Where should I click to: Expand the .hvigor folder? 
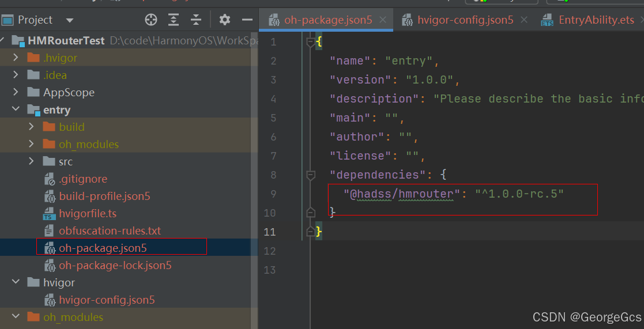[x=16, y=58]
